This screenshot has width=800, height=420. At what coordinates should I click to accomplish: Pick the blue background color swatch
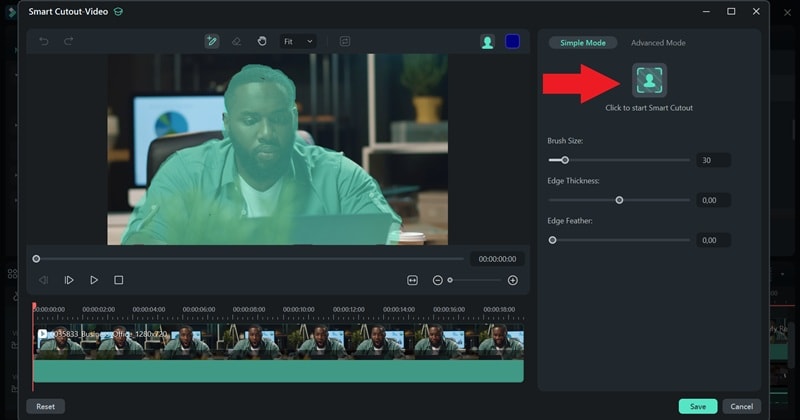[512, 41]
